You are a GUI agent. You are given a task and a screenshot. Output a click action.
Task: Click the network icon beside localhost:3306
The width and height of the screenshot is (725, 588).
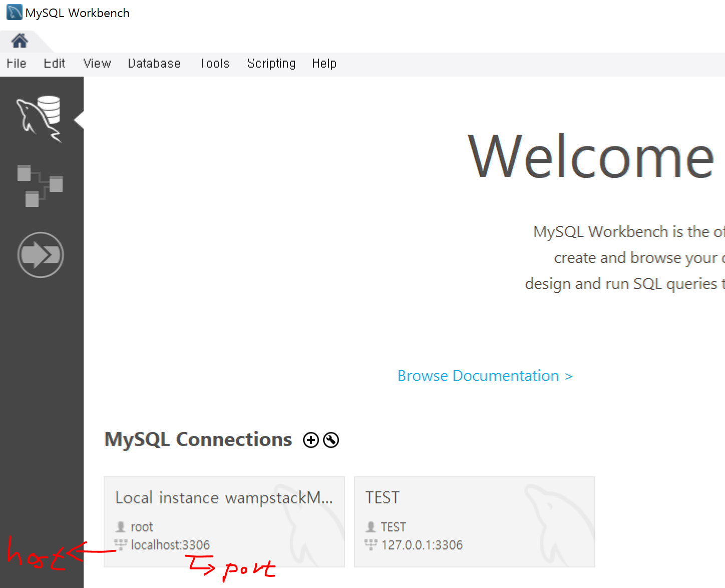[120, 545]
